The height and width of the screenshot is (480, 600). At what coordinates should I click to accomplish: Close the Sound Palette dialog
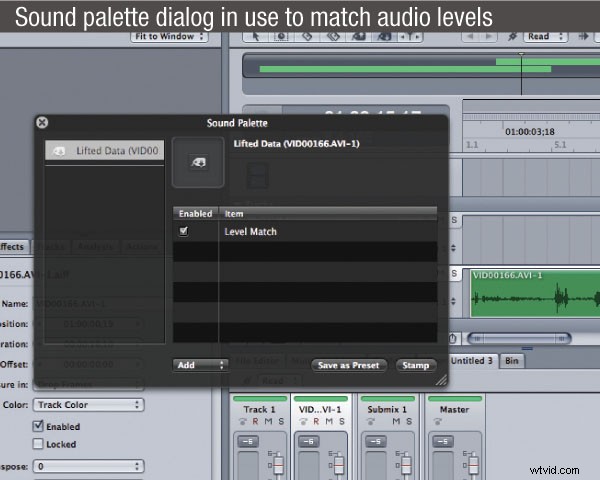tap(42, 122)
